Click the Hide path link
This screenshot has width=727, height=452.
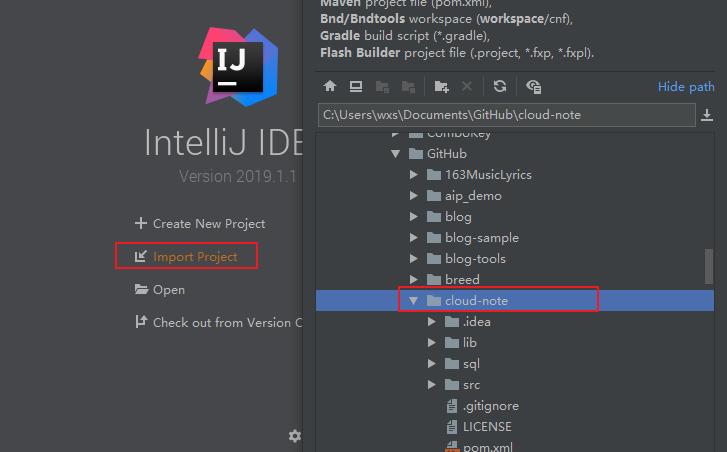686,87
